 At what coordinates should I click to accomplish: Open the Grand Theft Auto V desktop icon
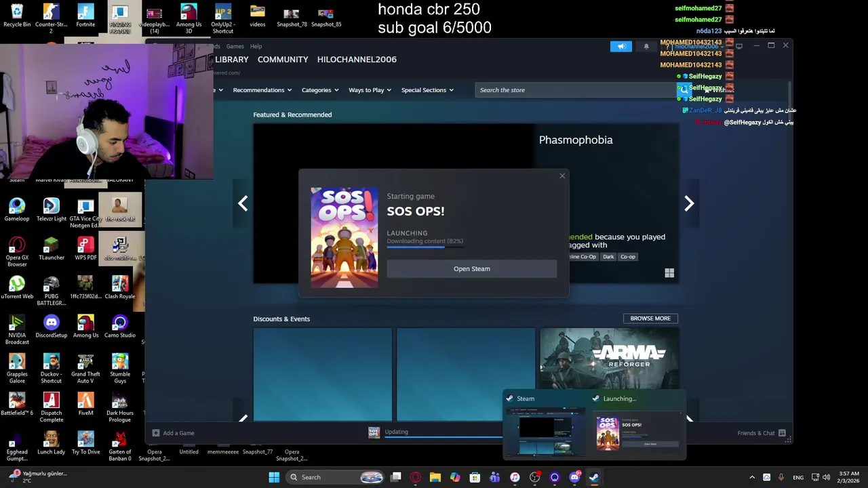[x=85, y=368]
